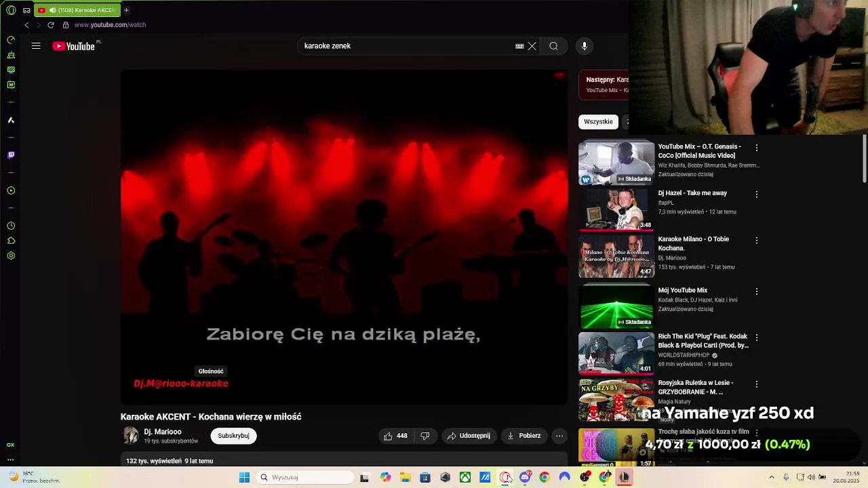View site security lock info
This screenshot has width=868, height=488.
click(66, 25)
